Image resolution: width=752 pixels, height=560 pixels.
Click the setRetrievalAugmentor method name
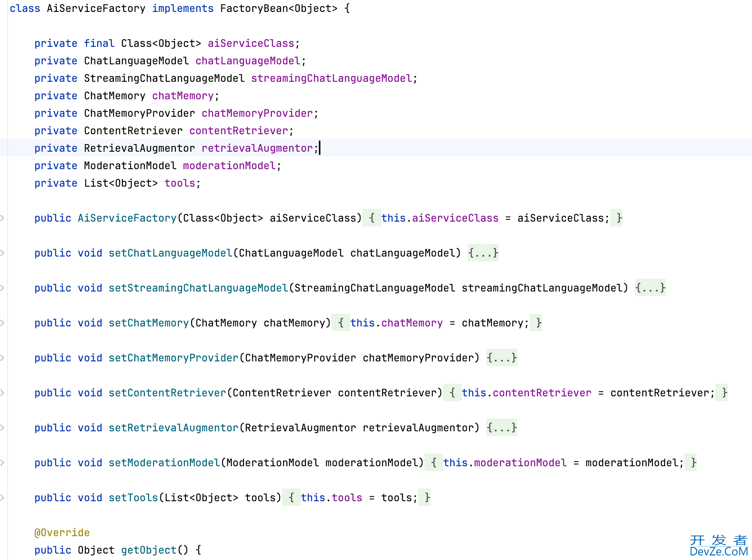pyautogui.click(x=174, y=428)
